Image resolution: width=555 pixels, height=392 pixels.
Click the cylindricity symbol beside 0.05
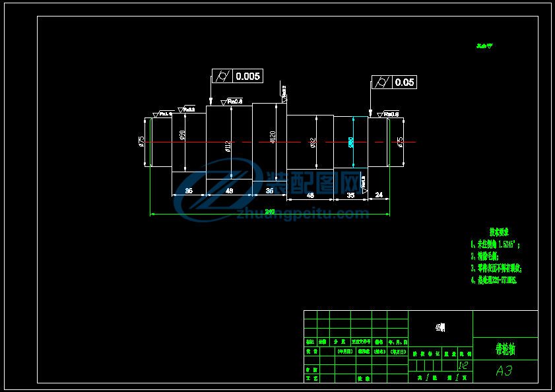381,82
